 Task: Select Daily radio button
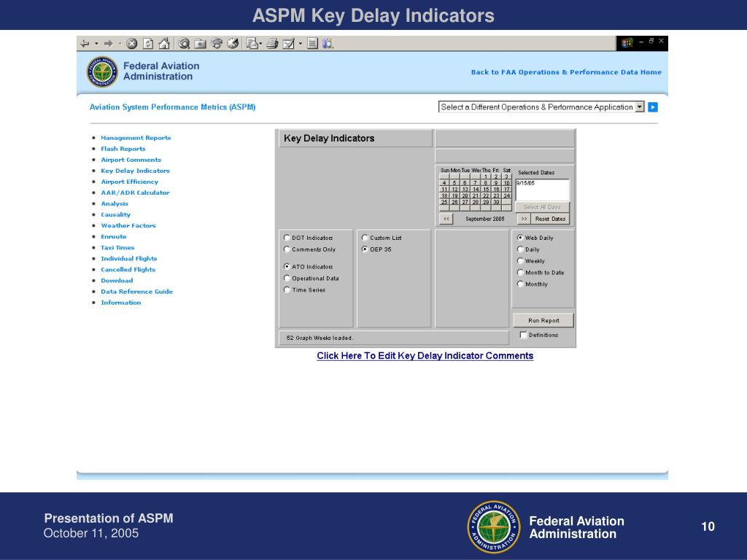520,249
